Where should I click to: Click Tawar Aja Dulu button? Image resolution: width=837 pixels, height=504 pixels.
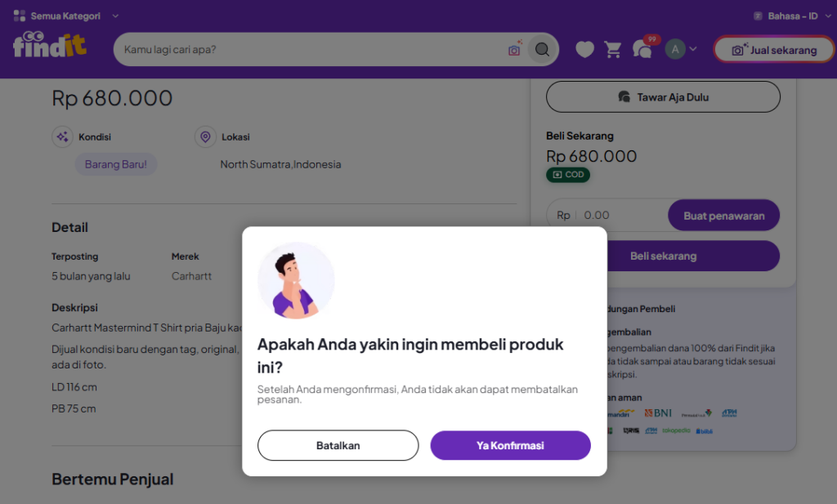click(663, 97)
